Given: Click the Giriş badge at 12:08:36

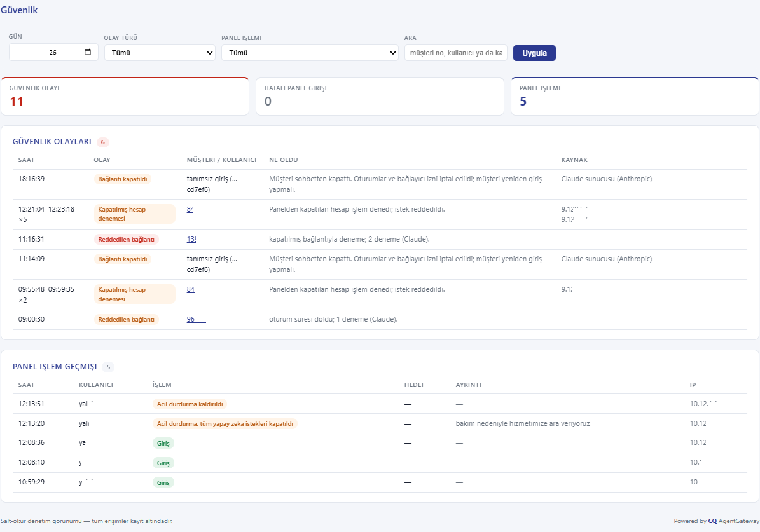Looking at the screenshot, I should 163,444.
